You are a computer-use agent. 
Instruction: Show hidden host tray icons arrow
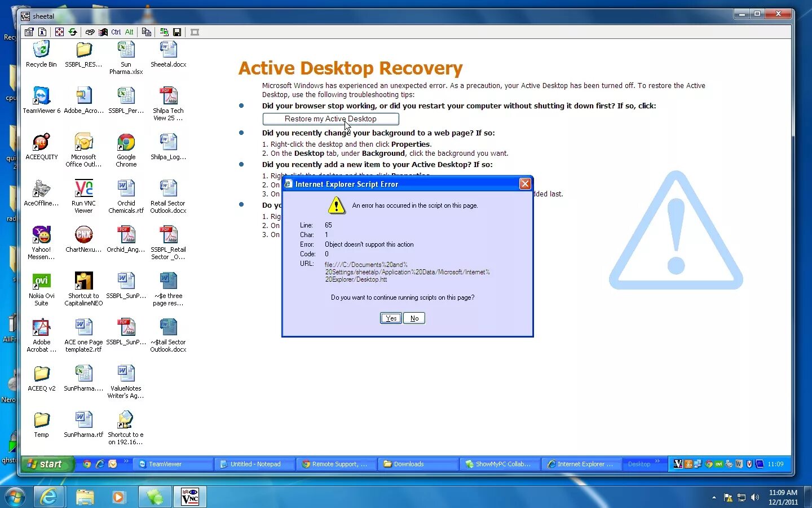[714, 497]
